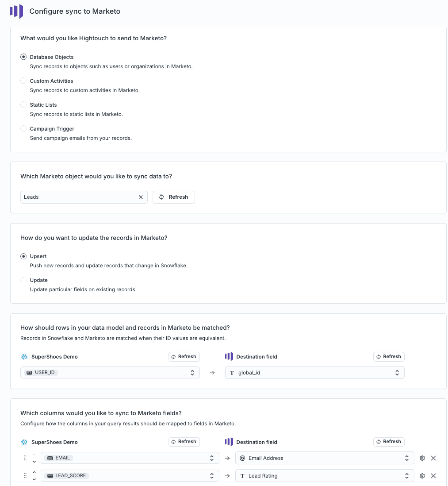Choose the Static Lists sync type

23,105
